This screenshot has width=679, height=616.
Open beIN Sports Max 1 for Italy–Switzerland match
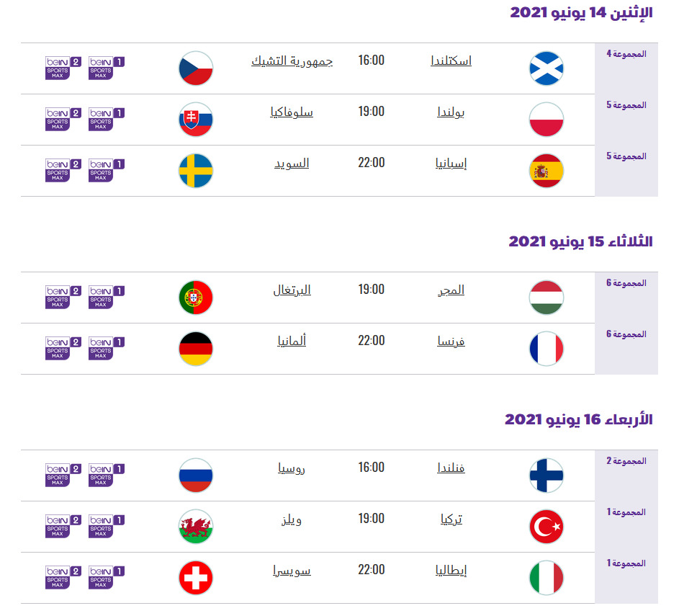[x=107, y=577]
